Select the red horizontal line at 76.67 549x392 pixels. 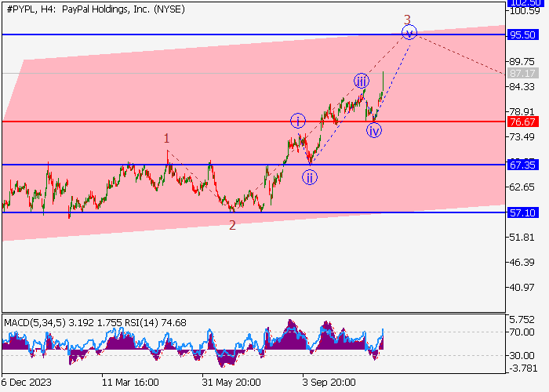[254, 122]
